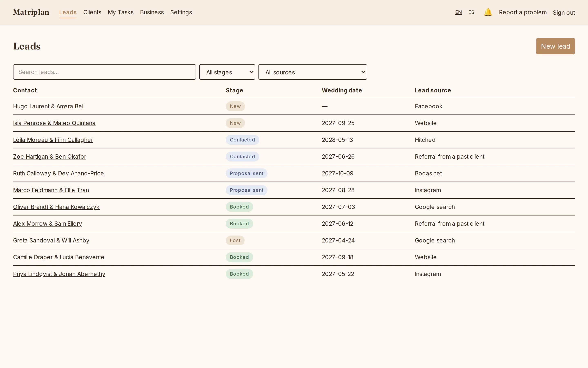Select the EN language option

point(458,12)
